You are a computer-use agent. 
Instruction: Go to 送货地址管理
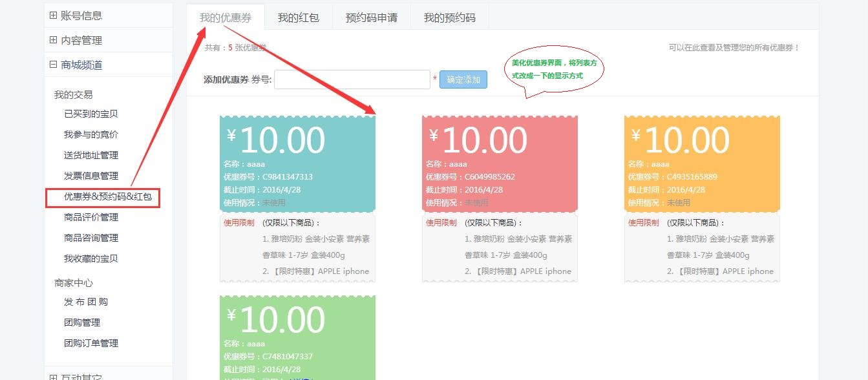tap(91, 155)
